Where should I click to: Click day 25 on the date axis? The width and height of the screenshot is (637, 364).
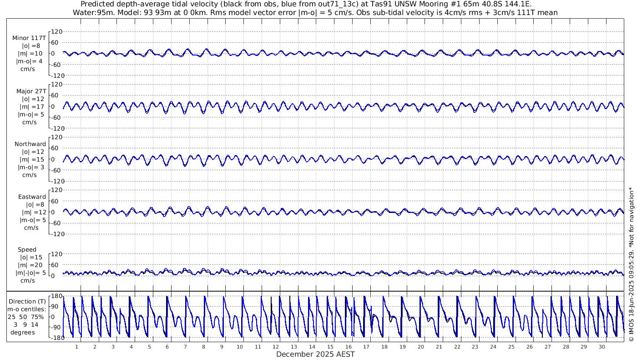click(x=511, y=347)
